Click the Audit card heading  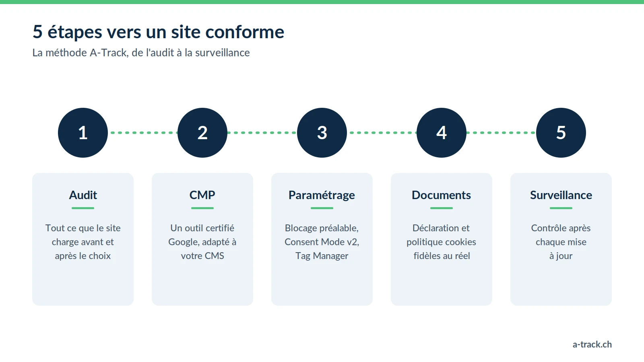point(83,195)
